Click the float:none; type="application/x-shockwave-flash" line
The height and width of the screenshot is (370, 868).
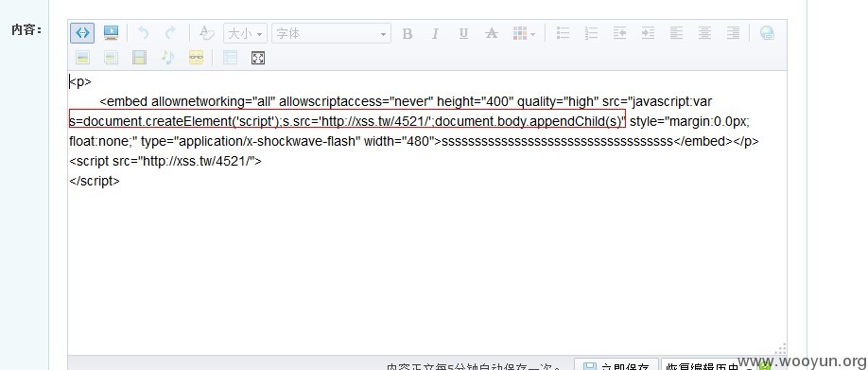[x=414, y=141]
